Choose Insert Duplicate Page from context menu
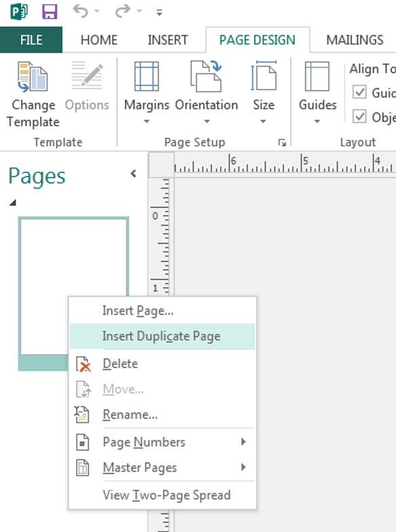Image resolution: width=396 pixels, height=532 pixels. [162, 337]
